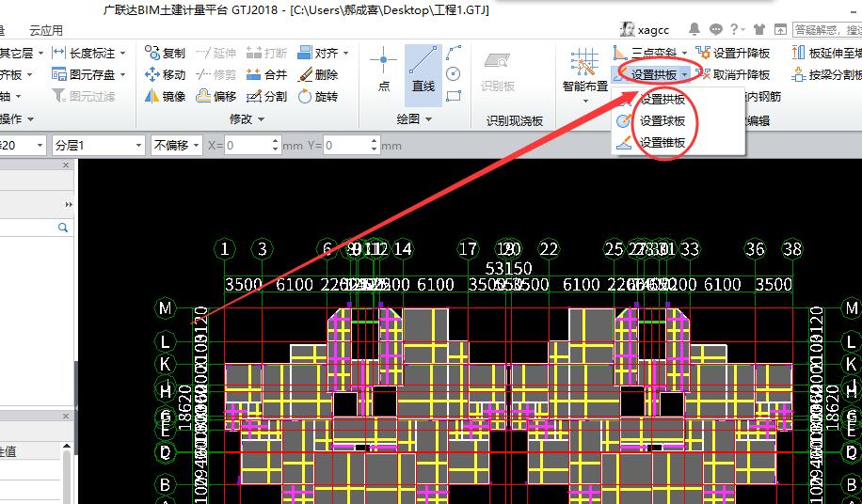The height and width of the screenshot is (504, 862).
Task: Open the help question mark
Action: (734, 29)
